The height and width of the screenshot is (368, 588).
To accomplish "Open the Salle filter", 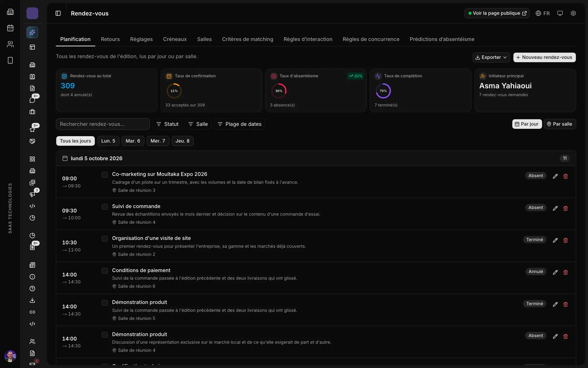I will (198, 124).
